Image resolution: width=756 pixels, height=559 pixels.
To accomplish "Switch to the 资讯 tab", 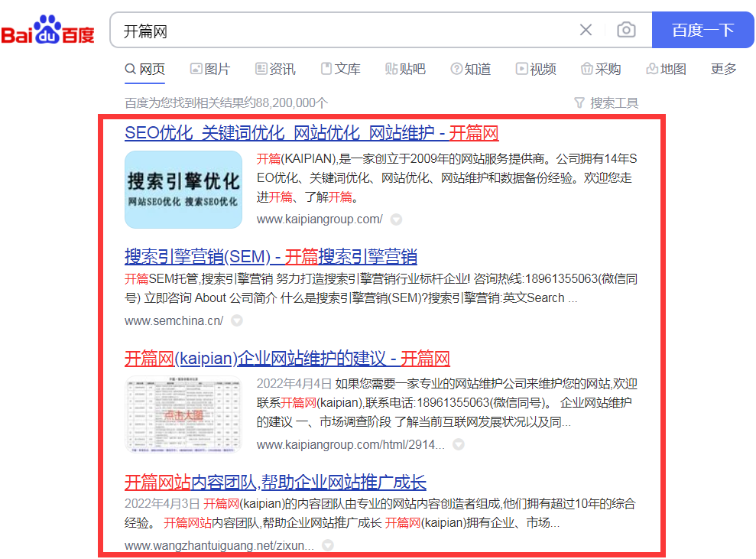I will (x=275, y=69).
